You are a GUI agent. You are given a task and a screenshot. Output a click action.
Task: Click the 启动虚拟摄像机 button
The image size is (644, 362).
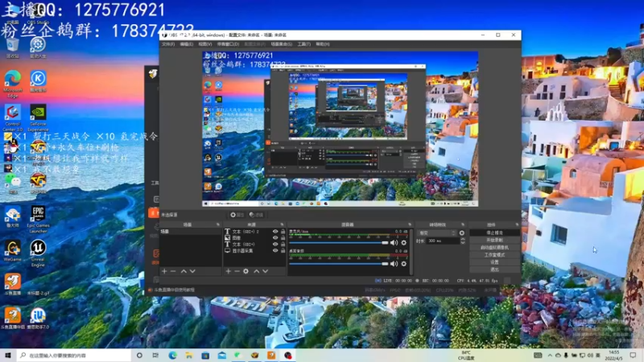[494, 248]
